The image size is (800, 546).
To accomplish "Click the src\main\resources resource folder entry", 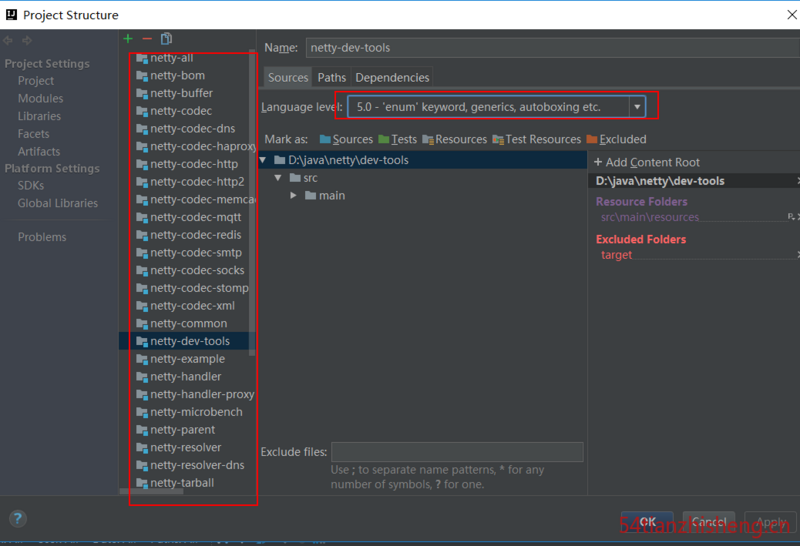I will [x=649, y=217].
